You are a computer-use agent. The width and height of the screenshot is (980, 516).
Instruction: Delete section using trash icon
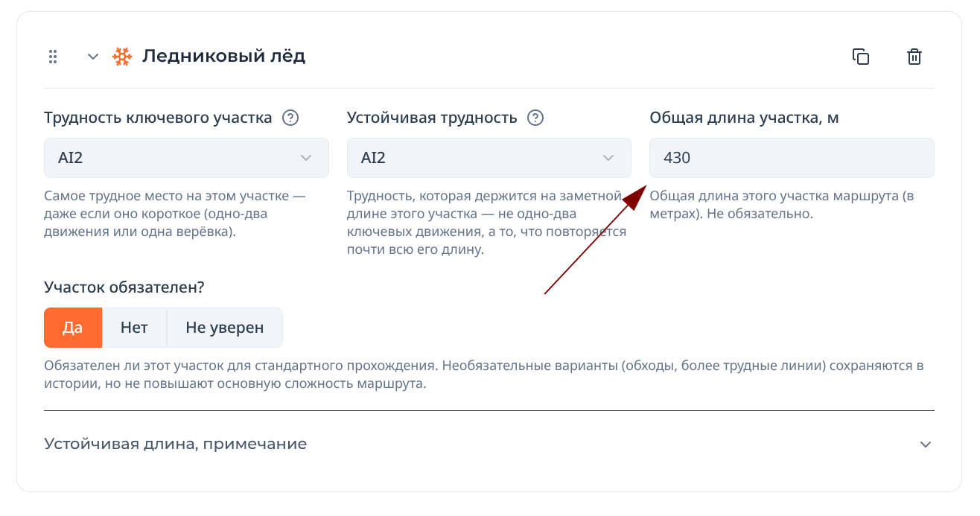click(x=914, y=57)
